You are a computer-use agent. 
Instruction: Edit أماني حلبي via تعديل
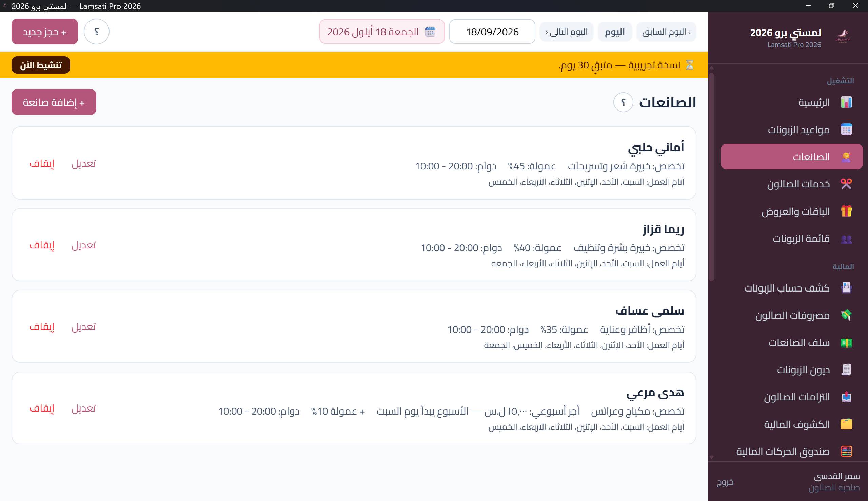[x=84, y=163]
